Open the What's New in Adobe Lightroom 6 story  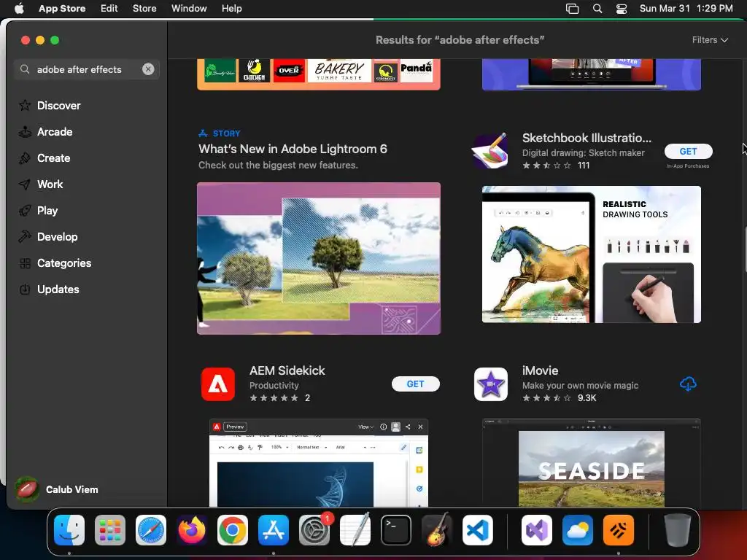[293, 149]
